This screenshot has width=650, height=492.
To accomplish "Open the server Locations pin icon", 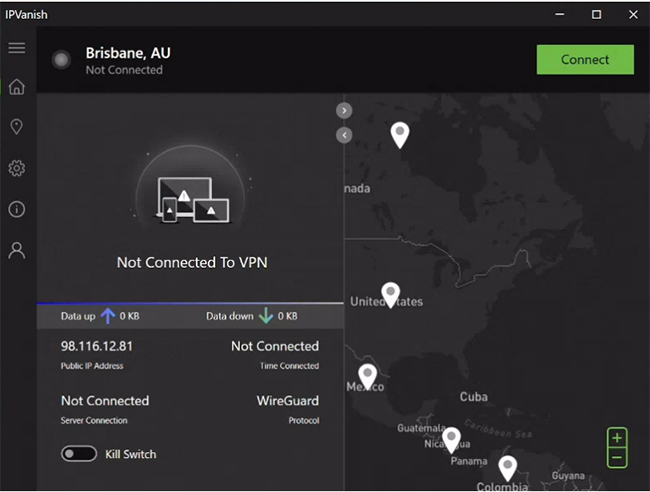I will (x=17, y=127).
